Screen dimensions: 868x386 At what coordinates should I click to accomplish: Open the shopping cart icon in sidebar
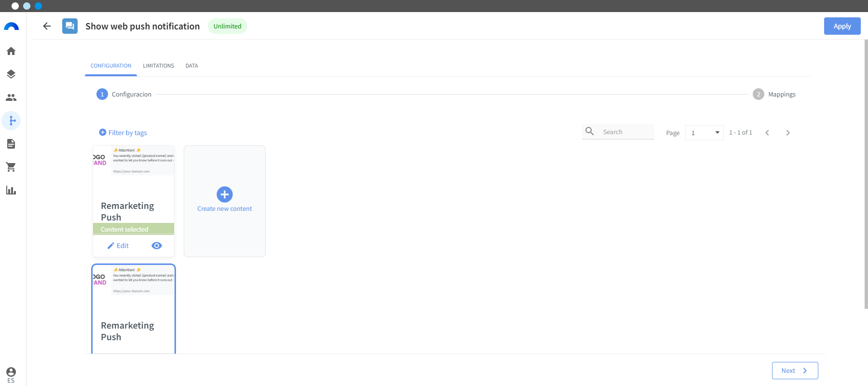pos(11,167)
